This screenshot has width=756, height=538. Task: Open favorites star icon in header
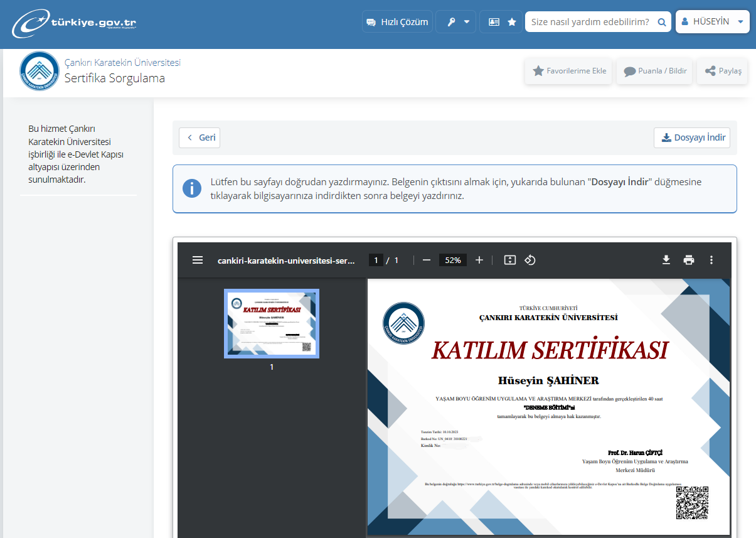click(x=512, y=21)
